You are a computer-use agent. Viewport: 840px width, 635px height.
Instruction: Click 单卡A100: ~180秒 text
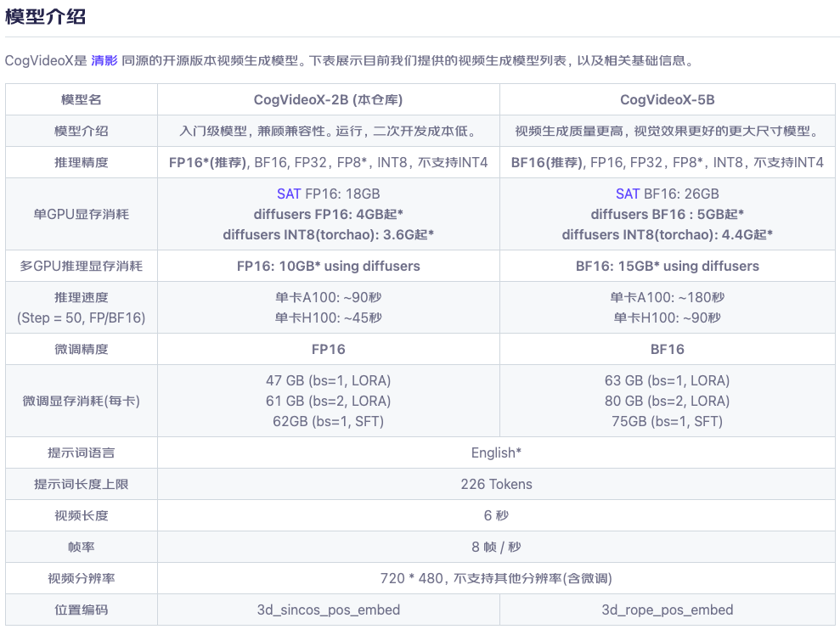[x=668, y=297]
